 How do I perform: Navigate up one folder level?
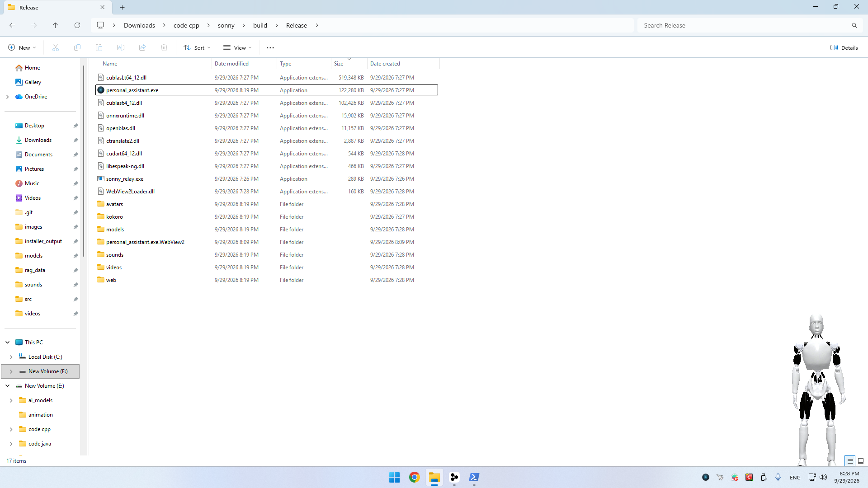click(55, 25)
